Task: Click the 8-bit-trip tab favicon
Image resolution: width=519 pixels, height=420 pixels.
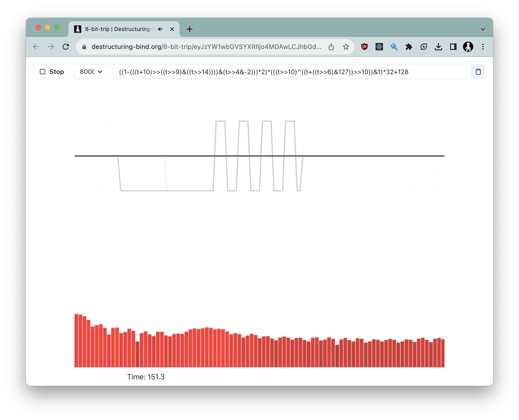Action: [77, 29]
